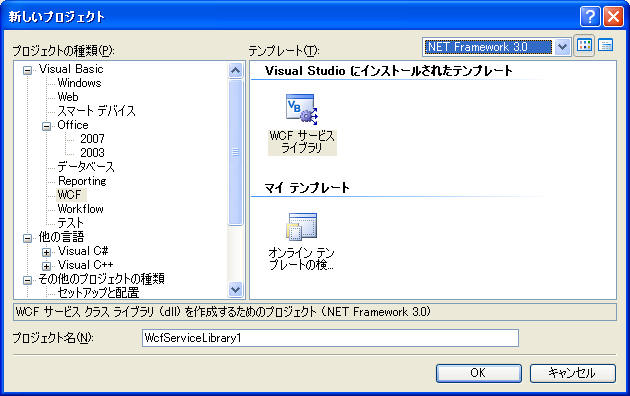The width and height of the screenshot is (630, 396).
Task: Open the .NET Framework 3.0 version dropdown
Action: tap(562, 47)
